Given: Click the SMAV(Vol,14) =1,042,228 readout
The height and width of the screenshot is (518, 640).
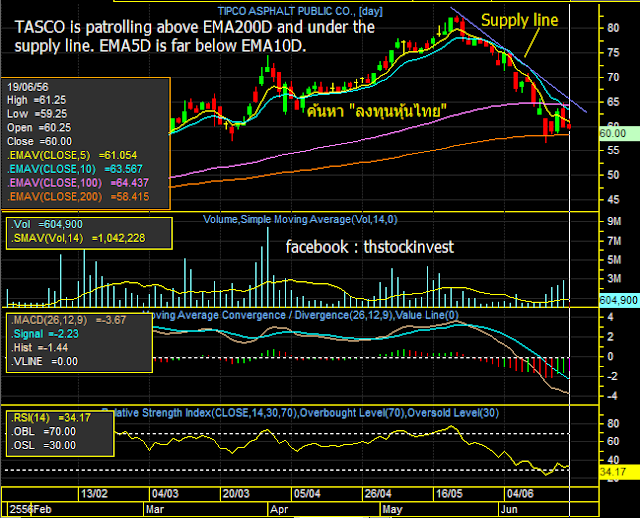Looking at the screenshot, I should (x=78, y=238).
